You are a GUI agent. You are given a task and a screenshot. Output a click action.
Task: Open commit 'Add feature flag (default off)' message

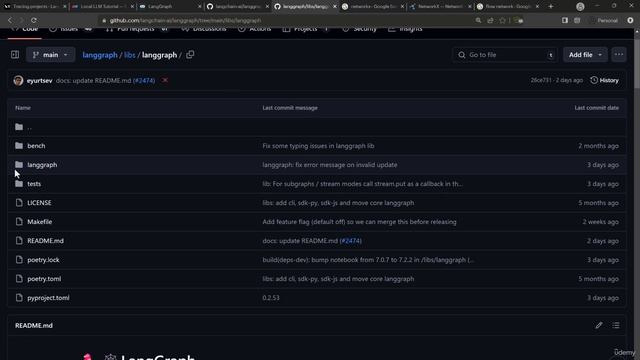[x=359, y=222]
